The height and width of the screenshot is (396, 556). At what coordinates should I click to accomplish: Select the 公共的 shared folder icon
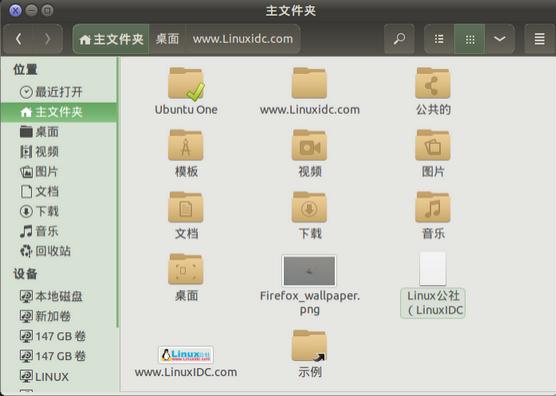(433, 83)
